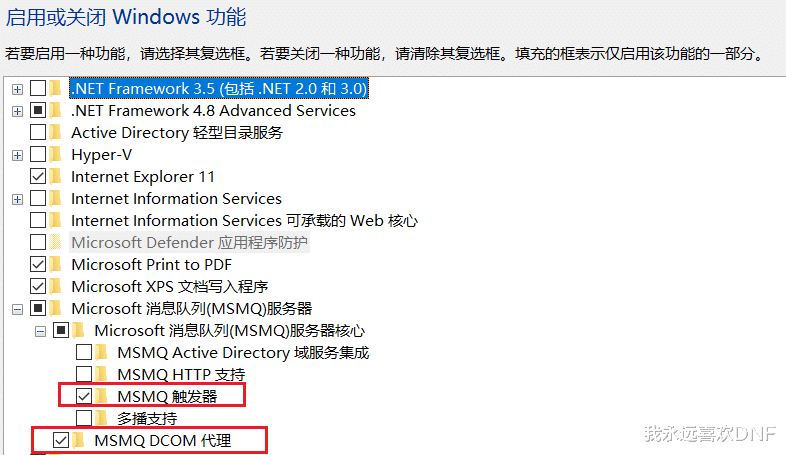Screen dimensions: 786x455
Task: Click folder icon beside Hyper-V
Action: 56,155
